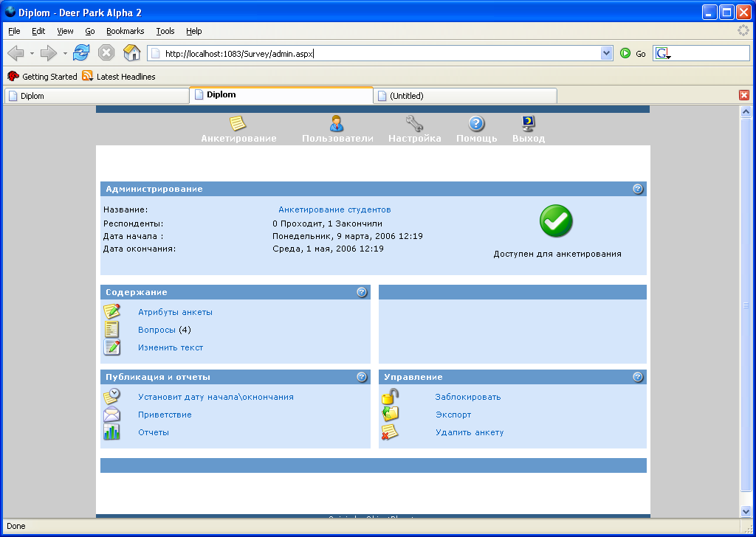This screenshot has height=537, width=756.
Task: Click the address bar URL field
Action: (x=375, y=53)
